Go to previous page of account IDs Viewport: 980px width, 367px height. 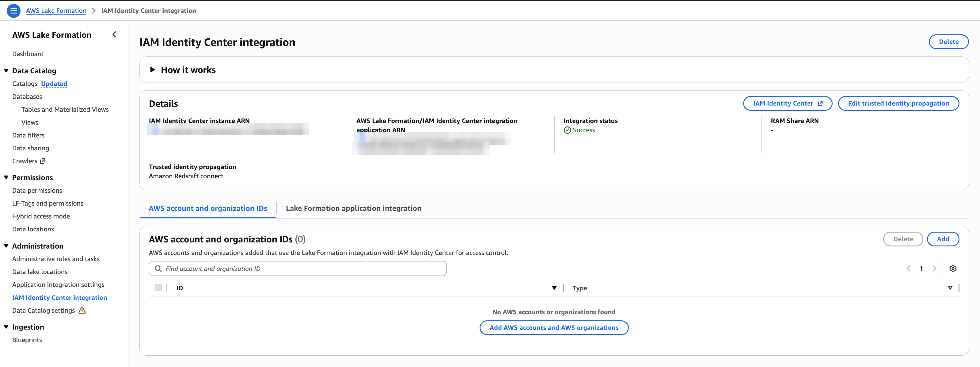point(909,269)
